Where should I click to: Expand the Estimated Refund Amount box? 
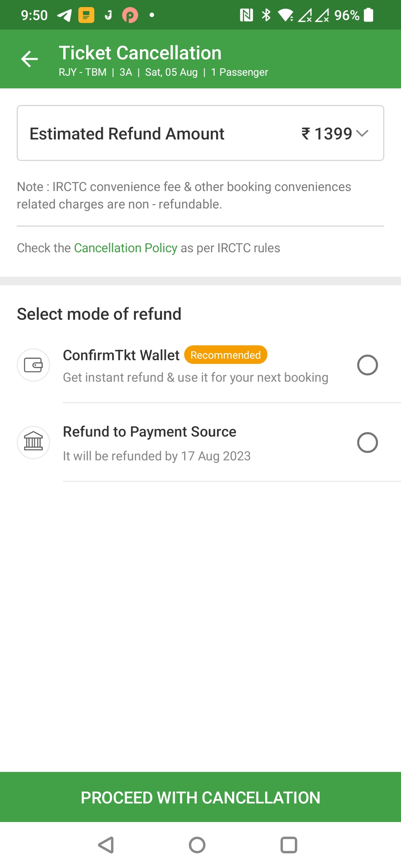[200, 133]
